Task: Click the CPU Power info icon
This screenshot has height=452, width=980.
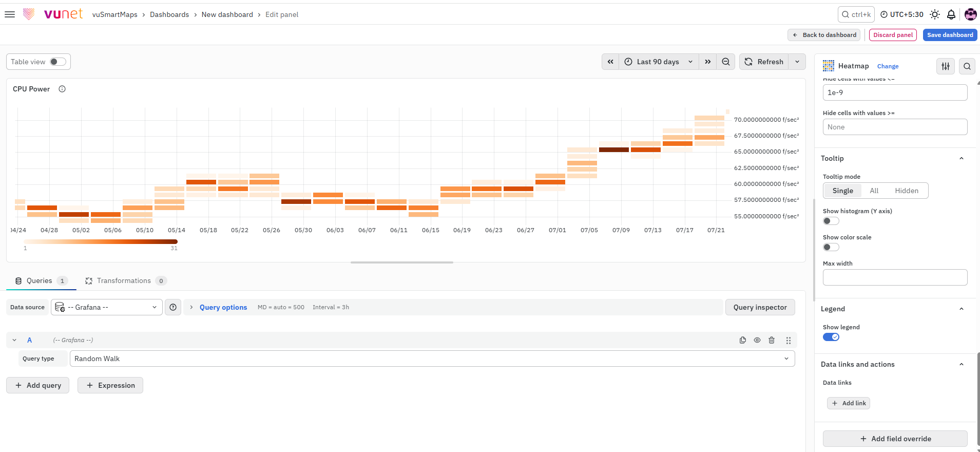Action: (x=62, y=89)
